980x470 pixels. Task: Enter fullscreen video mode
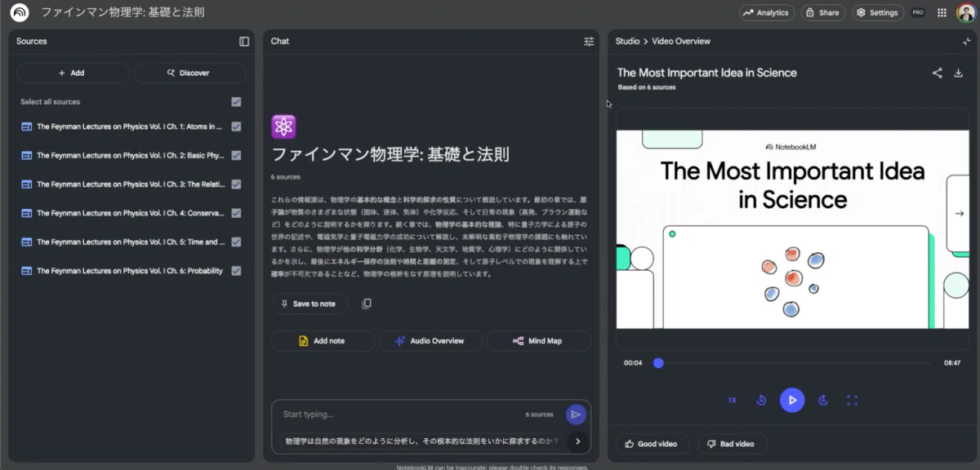tap(852, 400)
